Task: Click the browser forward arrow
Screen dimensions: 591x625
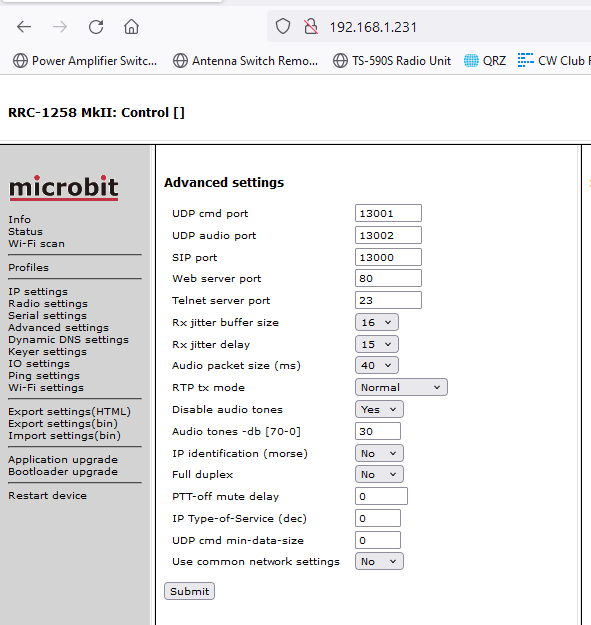Action: pyautogui.click(x=60, y=27)
